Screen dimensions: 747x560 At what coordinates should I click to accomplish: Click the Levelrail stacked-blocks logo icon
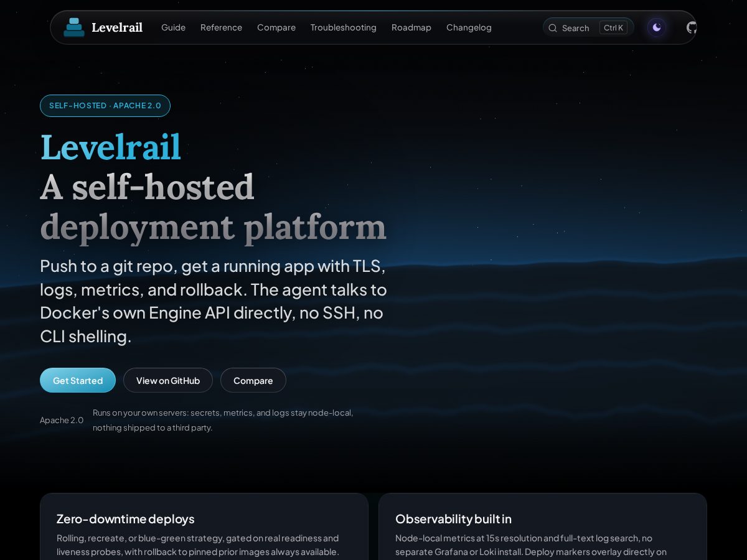coord(74,27)
